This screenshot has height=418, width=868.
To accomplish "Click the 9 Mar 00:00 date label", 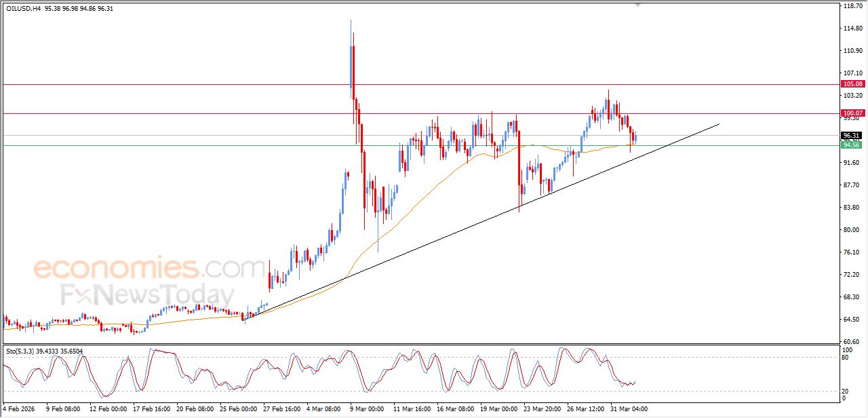I will coord(366,409).
